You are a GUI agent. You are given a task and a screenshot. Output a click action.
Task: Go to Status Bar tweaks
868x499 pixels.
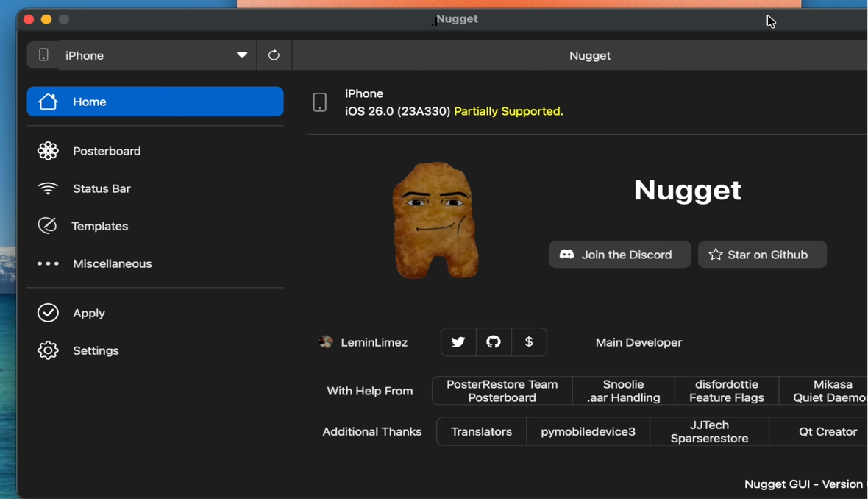click(155, 188)
